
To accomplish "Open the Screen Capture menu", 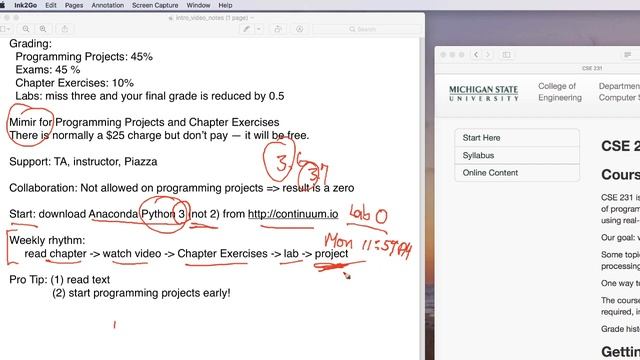I will [x=155, y=5].
